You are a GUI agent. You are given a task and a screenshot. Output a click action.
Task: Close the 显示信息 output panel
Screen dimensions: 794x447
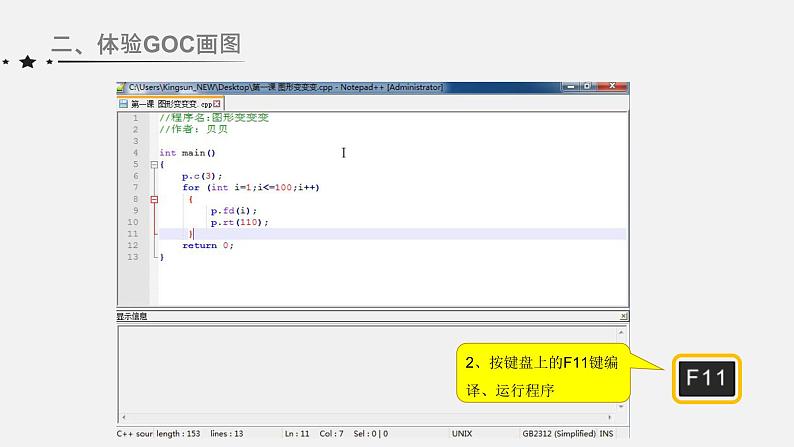[x=623, y=316]
